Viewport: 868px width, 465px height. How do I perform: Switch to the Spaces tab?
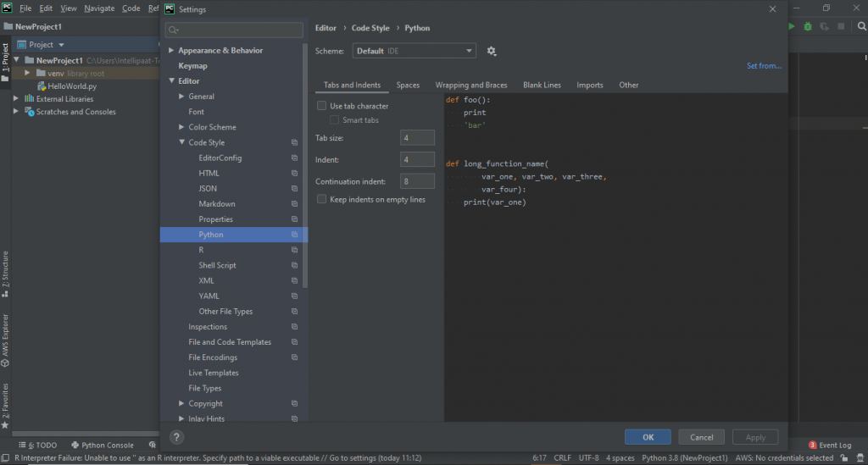click(x=408, y=86)
